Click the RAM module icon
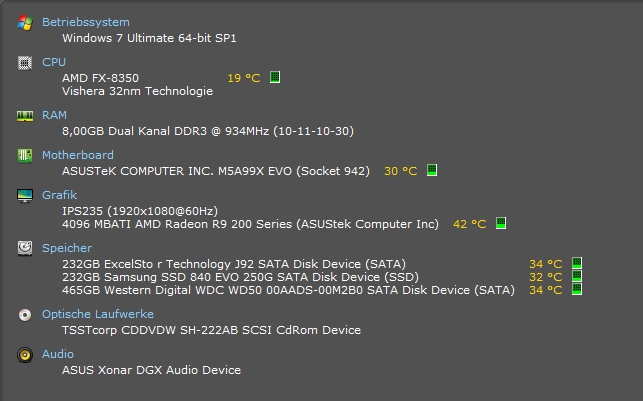 pyautogui.click(x=25, y=115)
